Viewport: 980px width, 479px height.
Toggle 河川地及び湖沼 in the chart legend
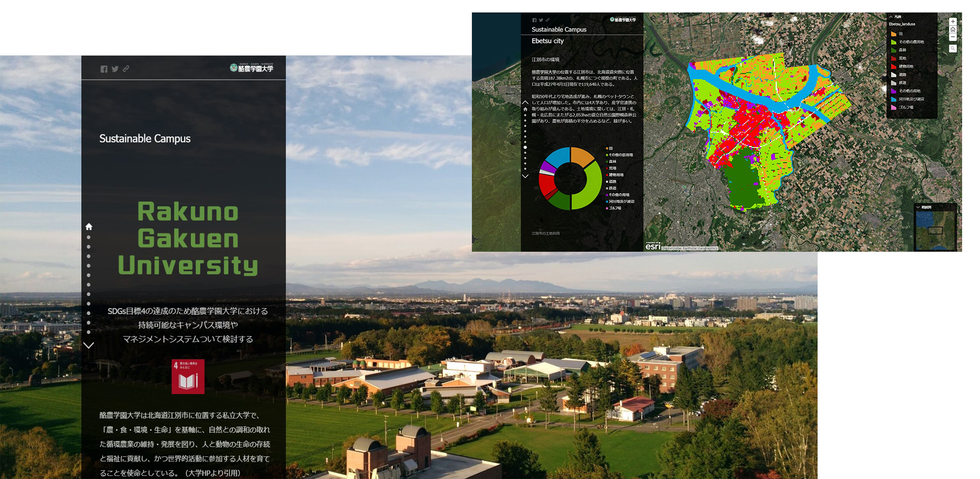620,201
